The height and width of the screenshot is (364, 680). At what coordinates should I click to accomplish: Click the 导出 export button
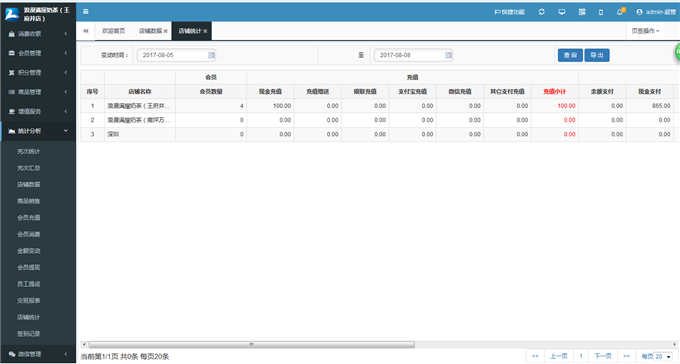coord(597,55)
